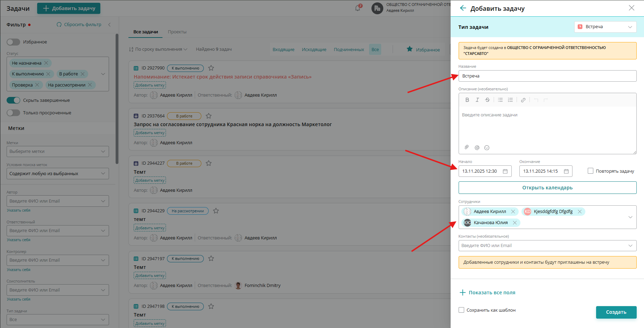
Task: Close the Добавить задачу panel
Action: point(632,8)
